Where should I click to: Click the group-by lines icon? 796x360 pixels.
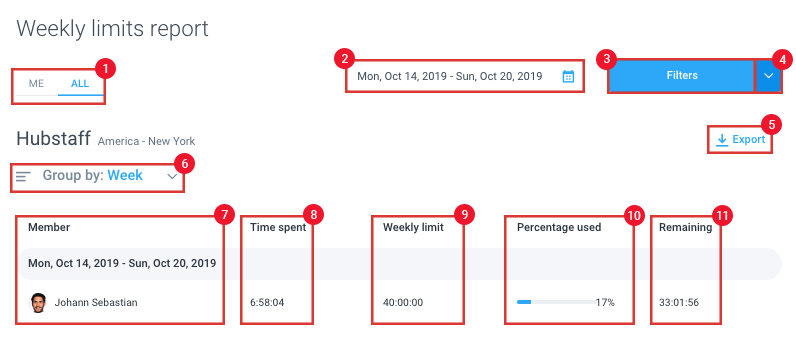pyautogui.click(x=23, y=176)
